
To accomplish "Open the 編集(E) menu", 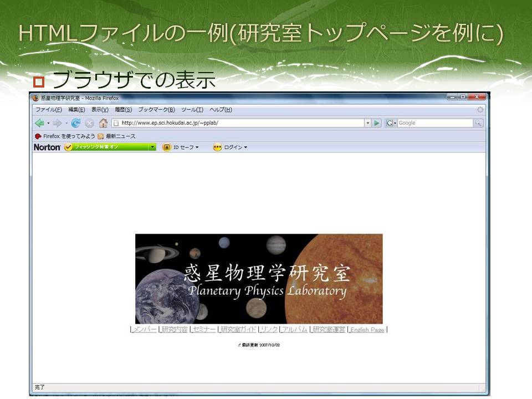I will click(x=76, y=110).
